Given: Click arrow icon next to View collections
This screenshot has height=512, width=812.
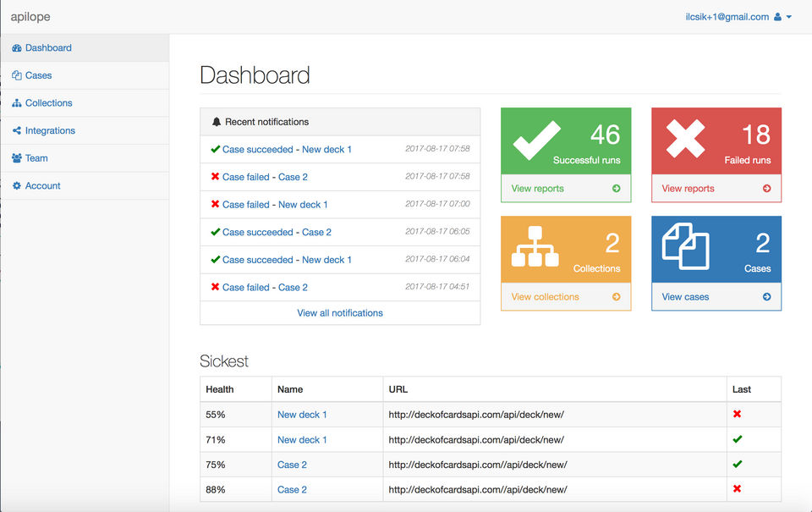Looking at the screenshot, I should pos(617,297).
